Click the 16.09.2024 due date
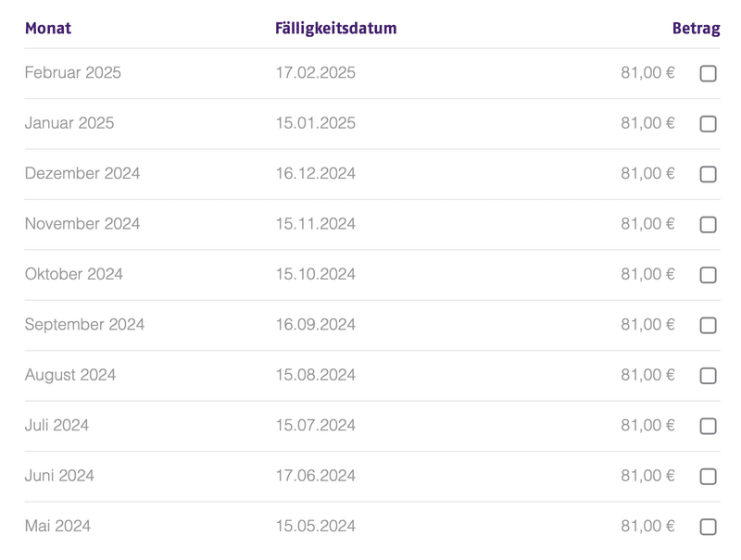741x560 pixels. (x=315, y=325)
